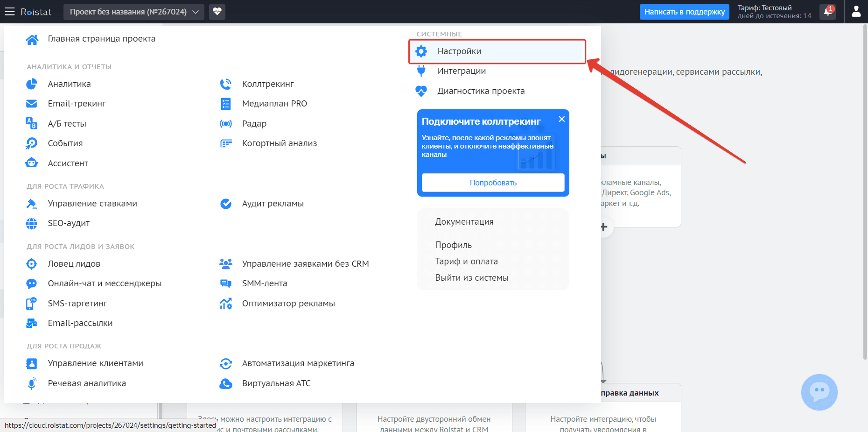868x432 pixels.
Task: Close the Подключите коллтрекинг banner
Action: coord(562,119)
